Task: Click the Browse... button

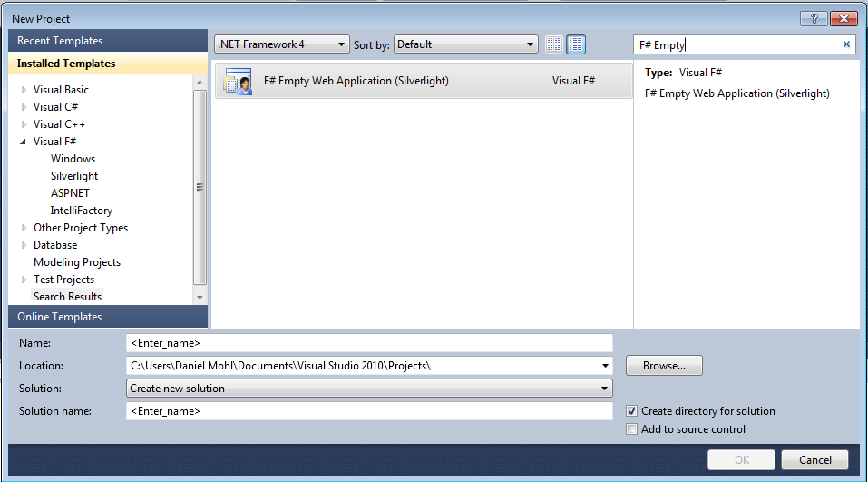Action: pos(664,366)
